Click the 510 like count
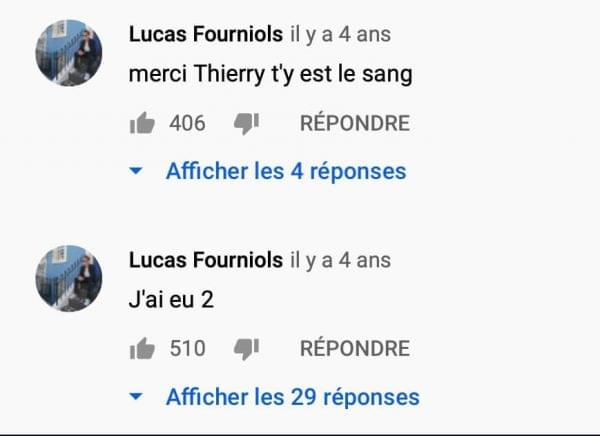This screenshot has width=600, height=436. coord(188,348)
